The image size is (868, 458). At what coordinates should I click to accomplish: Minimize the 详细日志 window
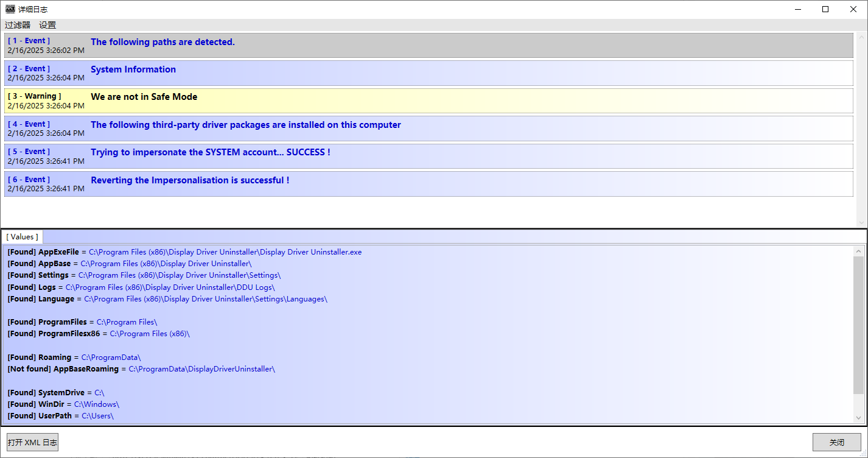click(797, 9)
